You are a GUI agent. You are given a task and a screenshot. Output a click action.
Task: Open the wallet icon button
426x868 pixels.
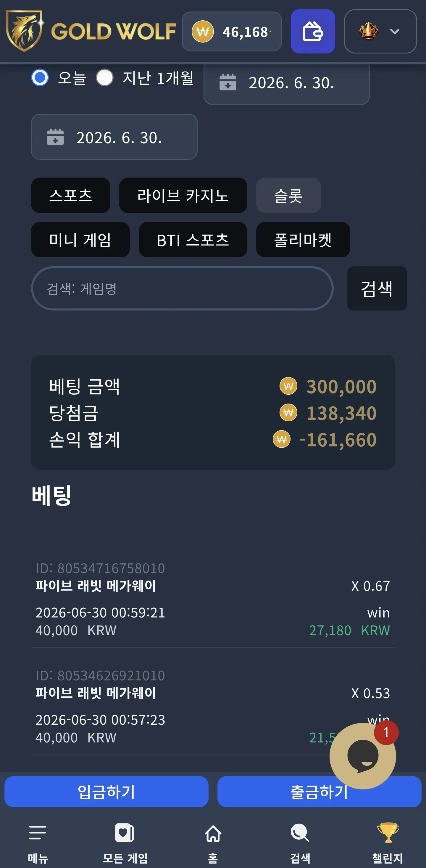(313, 31)
